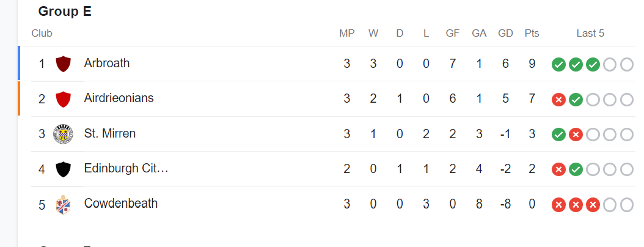Click the Arbroath club crest icon
The height and width of the screenshot is (247, 644).
64,64
